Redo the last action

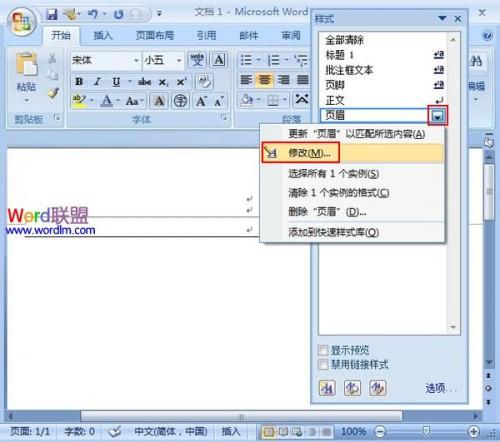click(118, 14)
